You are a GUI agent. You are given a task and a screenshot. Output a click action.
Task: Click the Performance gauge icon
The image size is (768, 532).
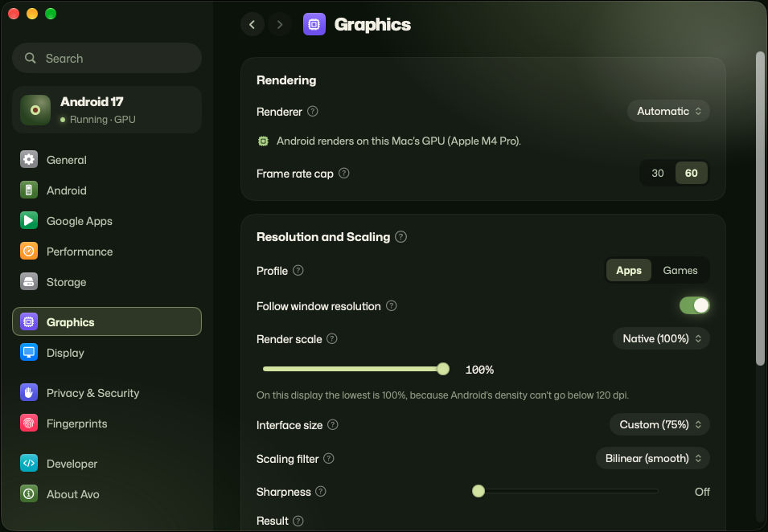(29, 251)
